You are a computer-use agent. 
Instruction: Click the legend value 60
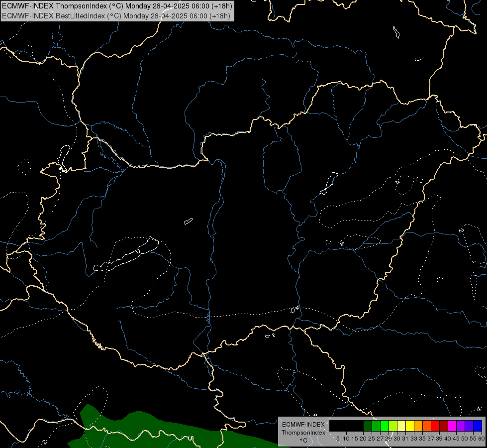coord(481,439)
